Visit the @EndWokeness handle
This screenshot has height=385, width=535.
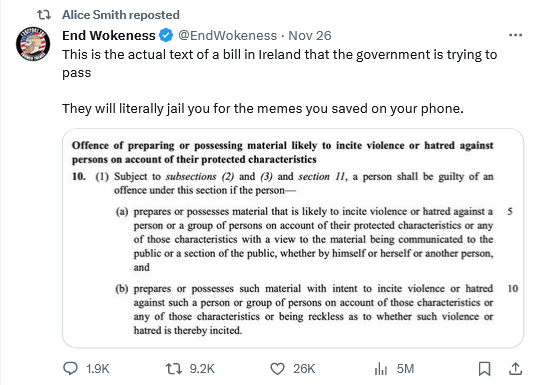pyautogui.click(x=228, y=35)
